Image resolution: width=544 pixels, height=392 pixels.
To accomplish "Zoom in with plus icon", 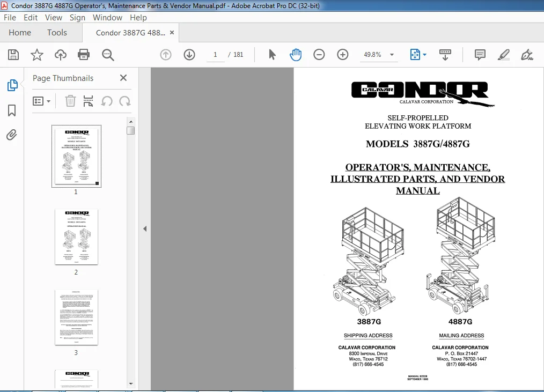I will coord(342,55).
